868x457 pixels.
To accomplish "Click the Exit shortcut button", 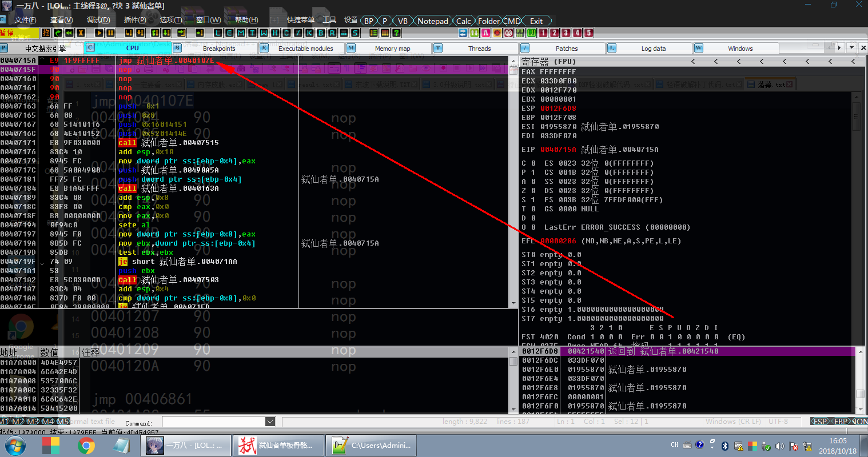I will click(536, 21).
